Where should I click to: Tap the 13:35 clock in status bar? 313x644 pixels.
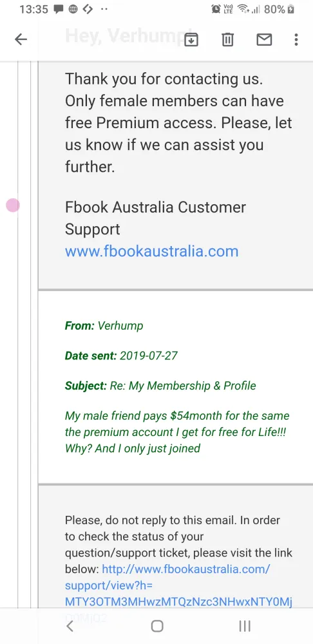(x=34, y=9)
